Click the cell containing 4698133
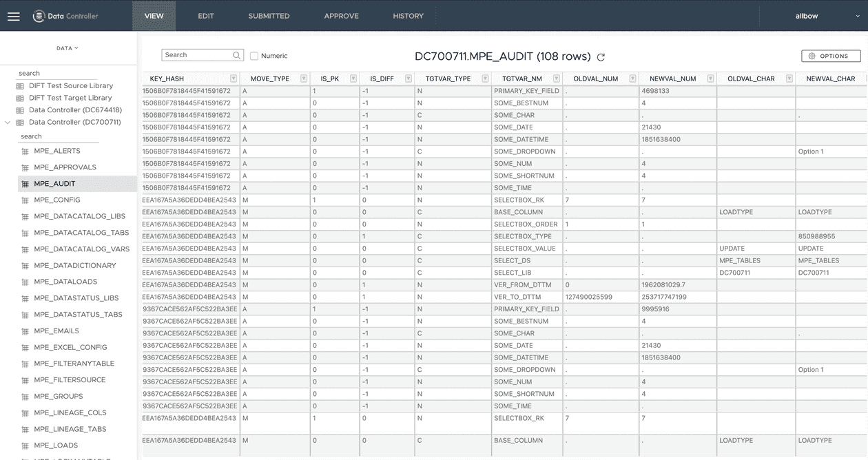The width and height of the screenshot is (868, 460). tap(678, 91)
